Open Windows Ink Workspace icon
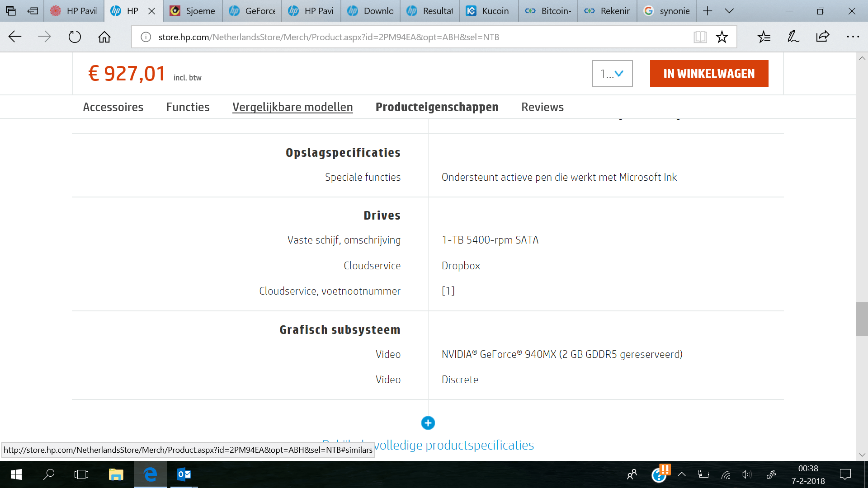This screenshot has height=488, width=868. click(x=771, y=474)
